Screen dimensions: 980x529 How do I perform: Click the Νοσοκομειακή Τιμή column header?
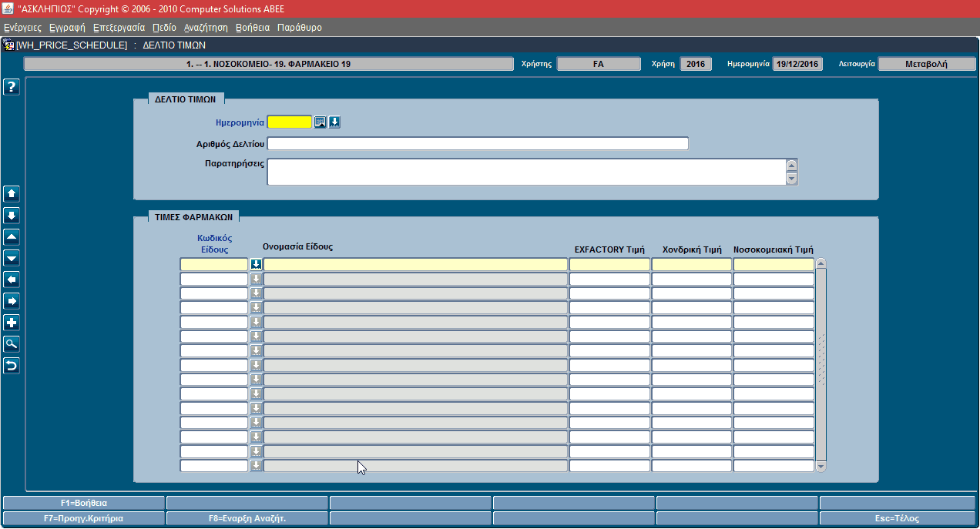click(x=774, y=249)
